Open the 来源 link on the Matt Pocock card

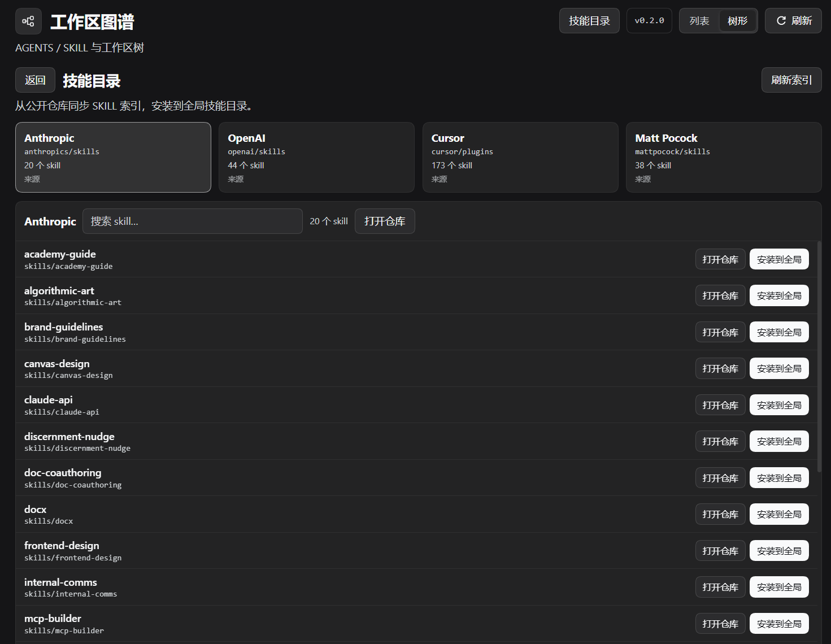643,179
